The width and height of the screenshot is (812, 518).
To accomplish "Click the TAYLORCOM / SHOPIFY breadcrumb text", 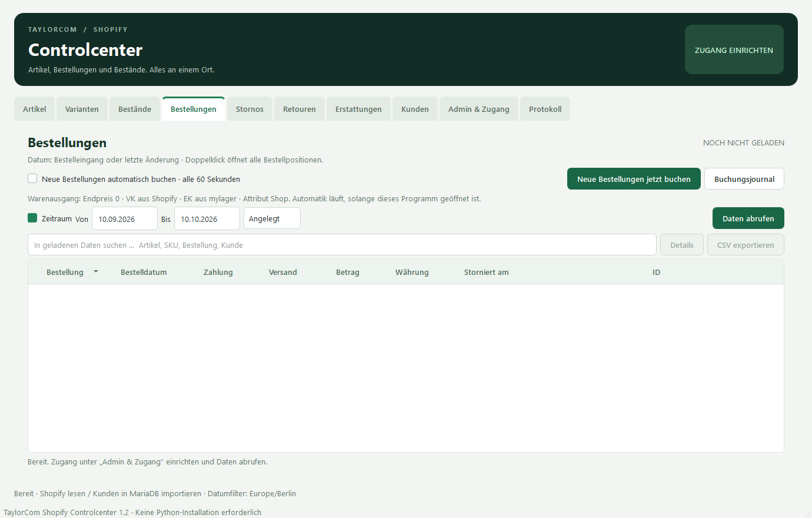I will pyautogui.click(x=78, y=29).
